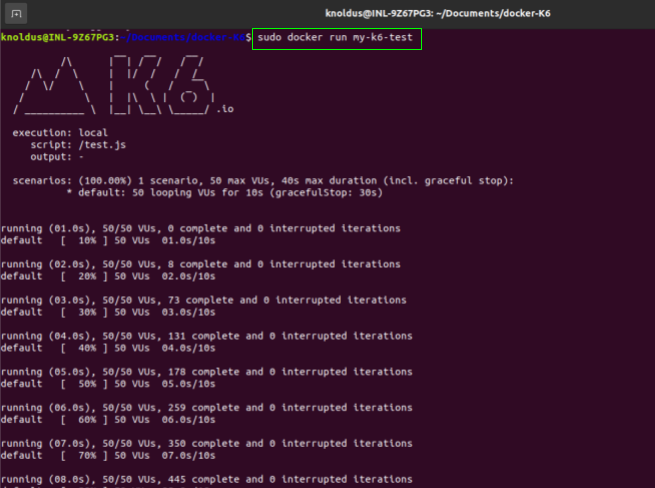Click the 'default: 50 looping VUs for 10s' line
The height and width of the screenshot is (488, 655).
pos(224,193)
